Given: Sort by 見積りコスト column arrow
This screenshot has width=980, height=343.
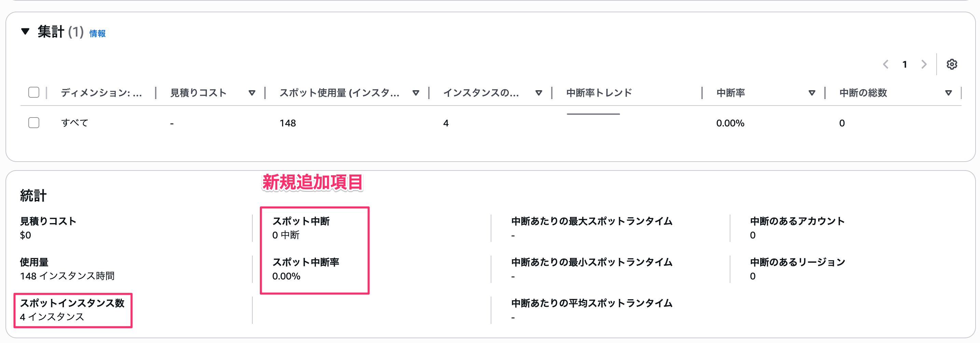Looking at the screenshot, I should click(x=251, y=93).
